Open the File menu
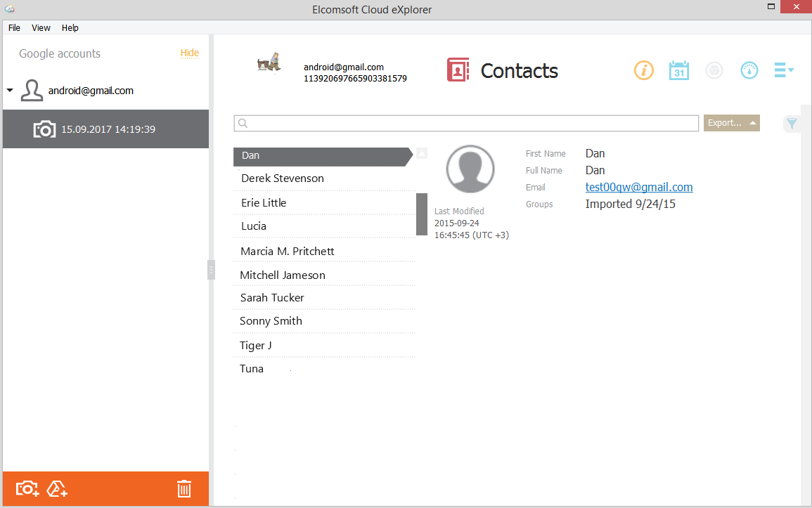This screenshot has height=508, width=812. coord(14,28)
